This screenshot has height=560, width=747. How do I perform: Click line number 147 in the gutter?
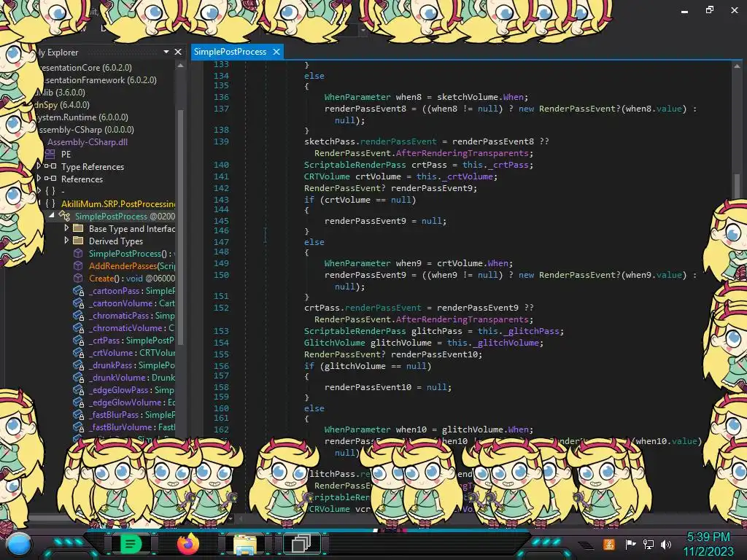point(221,241)
